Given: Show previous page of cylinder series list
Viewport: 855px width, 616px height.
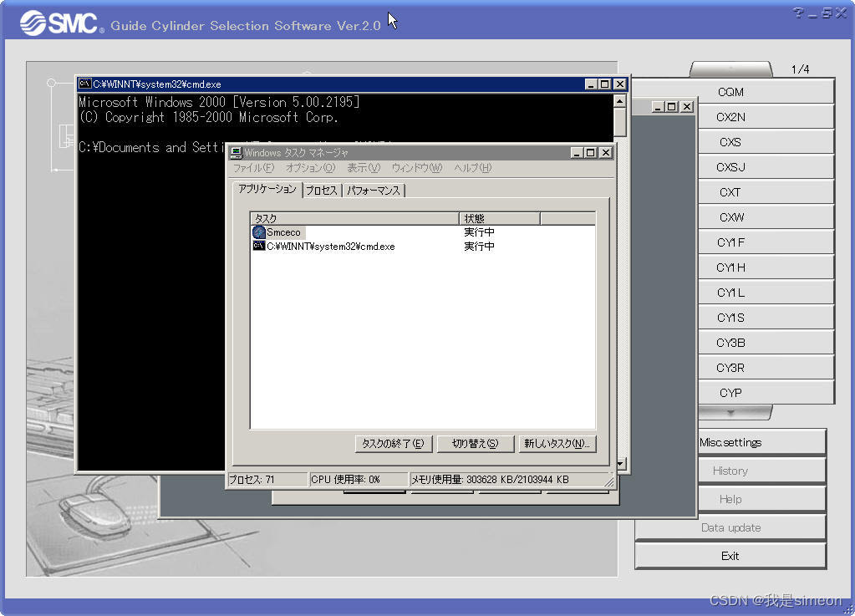Looking at the screenshot, I should point(730,69).
